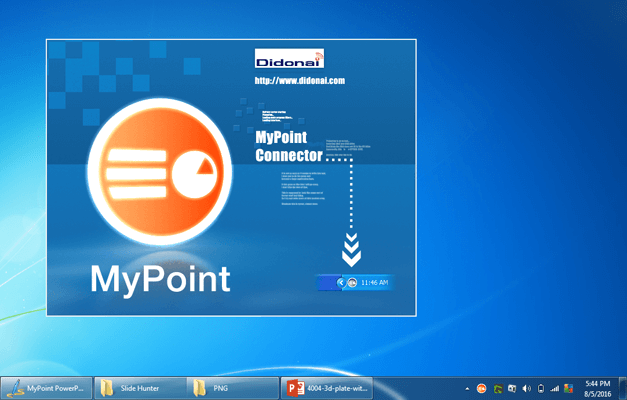Image resolution: width=627 pixels, height=400 pixels.
Task: Click the large MyPoint title text
Action: (x=160, y=280)
